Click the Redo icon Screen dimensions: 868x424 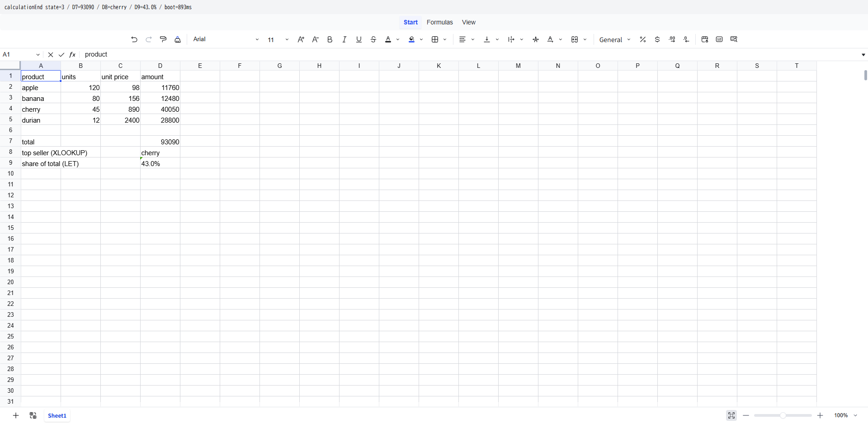149,39
